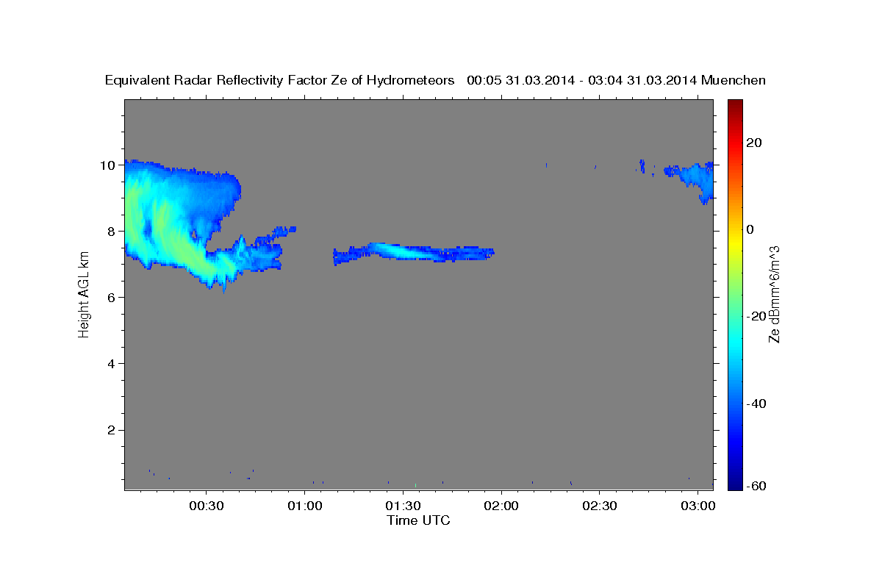This screenshot has width=882, height=588.
Task: Click the 03:00 time tick label
Action: 698,506
